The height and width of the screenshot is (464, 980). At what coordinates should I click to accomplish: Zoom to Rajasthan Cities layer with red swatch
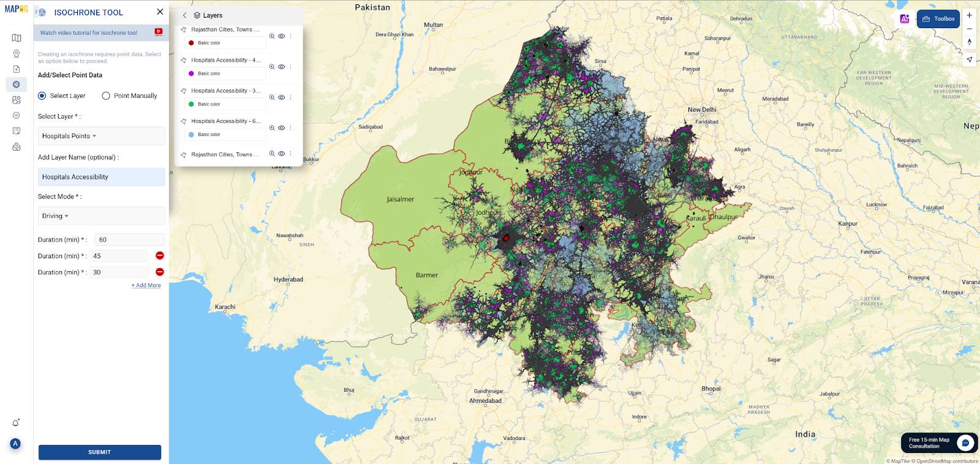coord(272,36)
